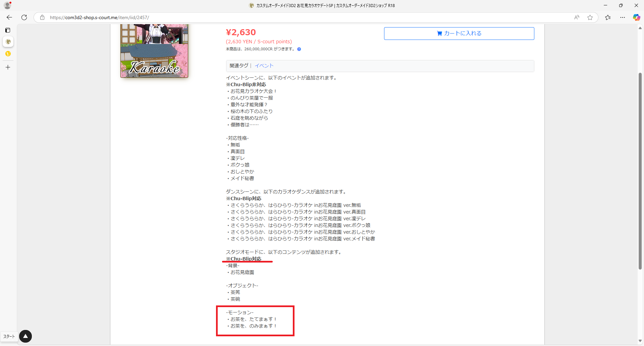Screen dimensions: 644x346
Task: View site information lock icon
Action: coord(42,17)
